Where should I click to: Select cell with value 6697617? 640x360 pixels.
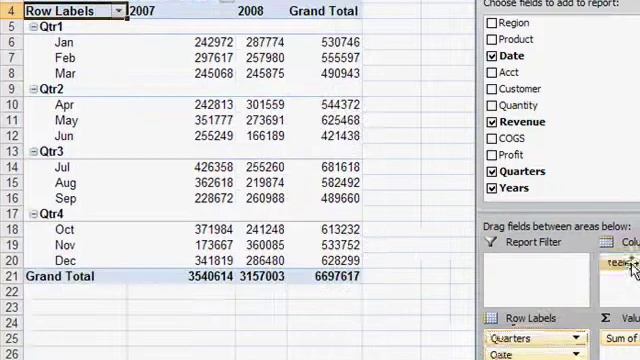(x=337, y=276)
